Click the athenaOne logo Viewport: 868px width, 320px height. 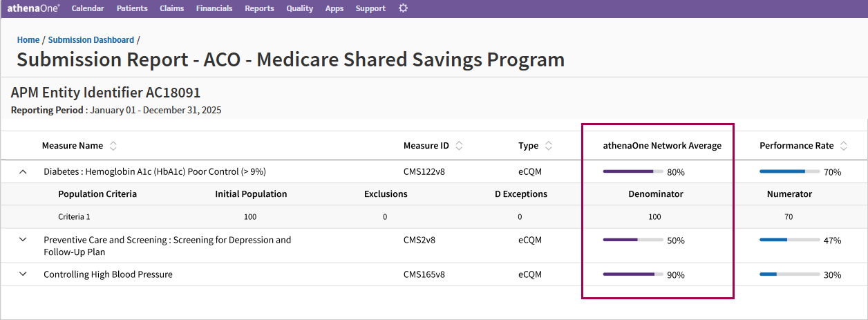[33, 8]
